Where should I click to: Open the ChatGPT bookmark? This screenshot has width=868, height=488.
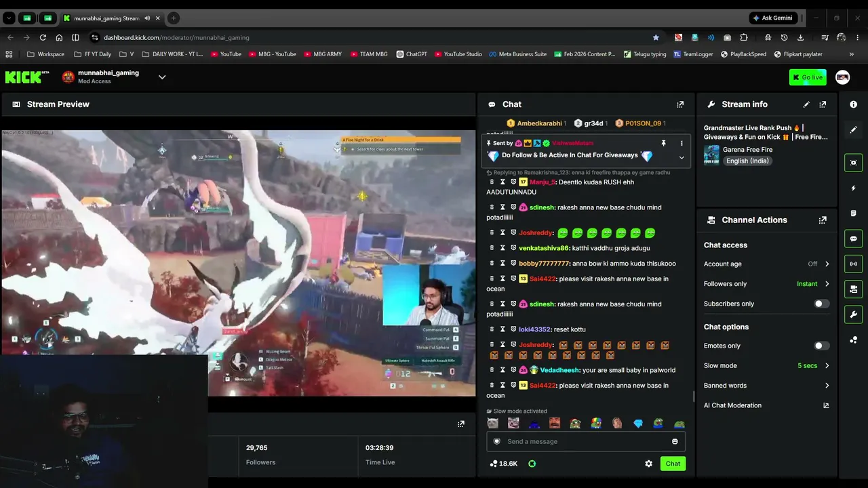point(412,54)
